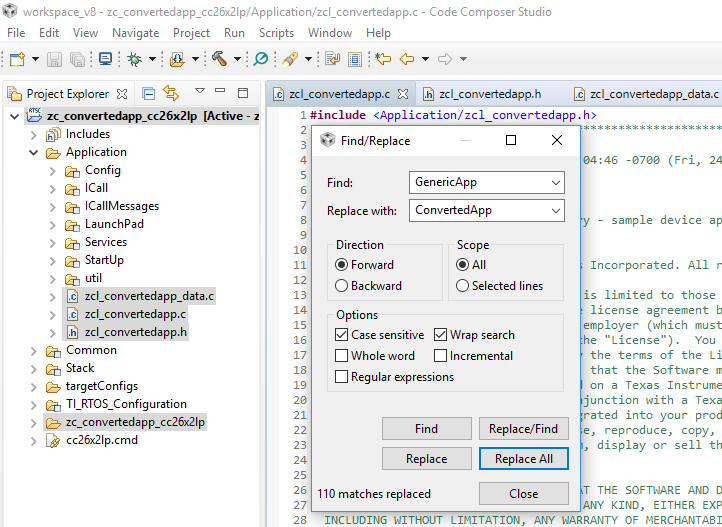Toggle Link with Editor in Project Explorer
This screenshot has height=527, width=722.
[x=171, y=93]
